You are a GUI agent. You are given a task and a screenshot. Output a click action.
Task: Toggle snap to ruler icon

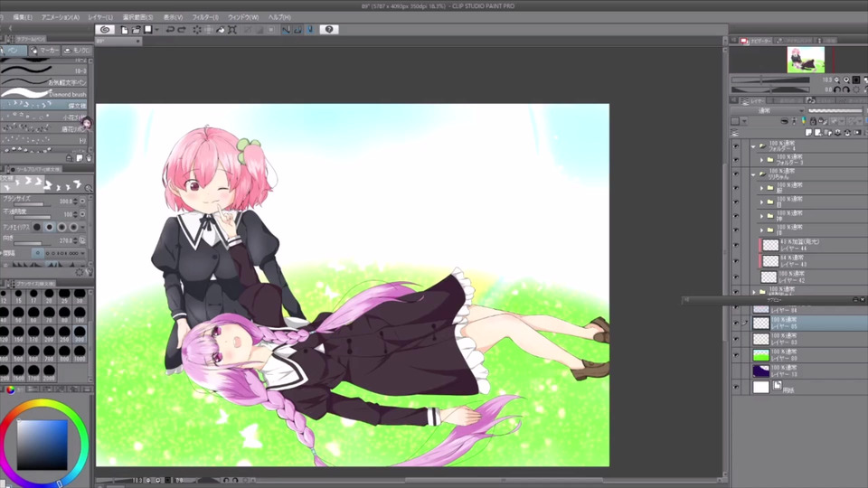[x=286, y=30]
